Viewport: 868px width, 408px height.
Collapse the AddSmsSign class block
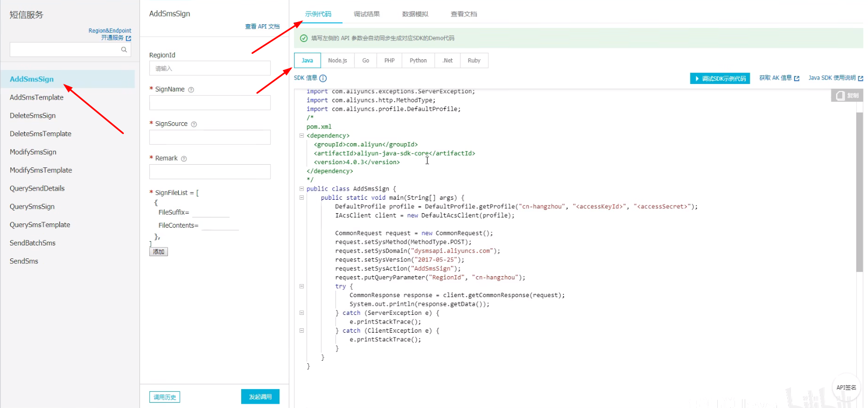coord(302,189)
